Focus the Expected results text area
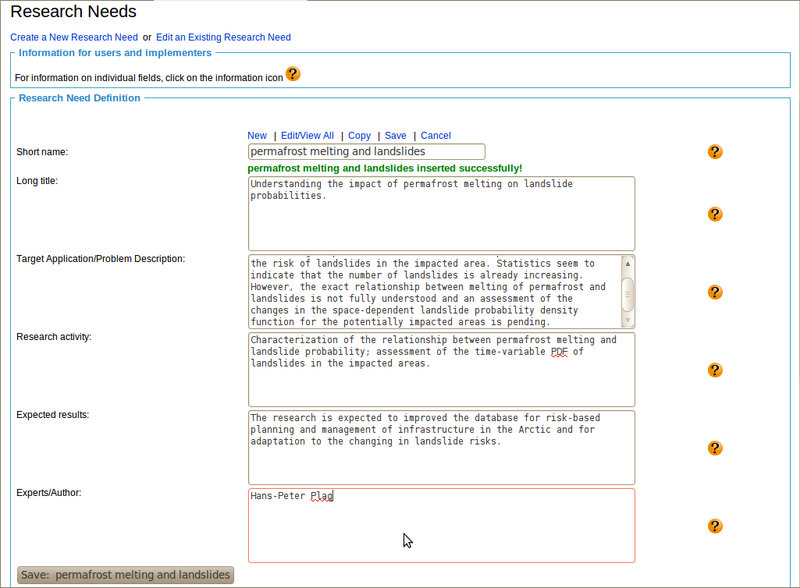The height and width of the screenshot is (588, 800). point(441,448)
